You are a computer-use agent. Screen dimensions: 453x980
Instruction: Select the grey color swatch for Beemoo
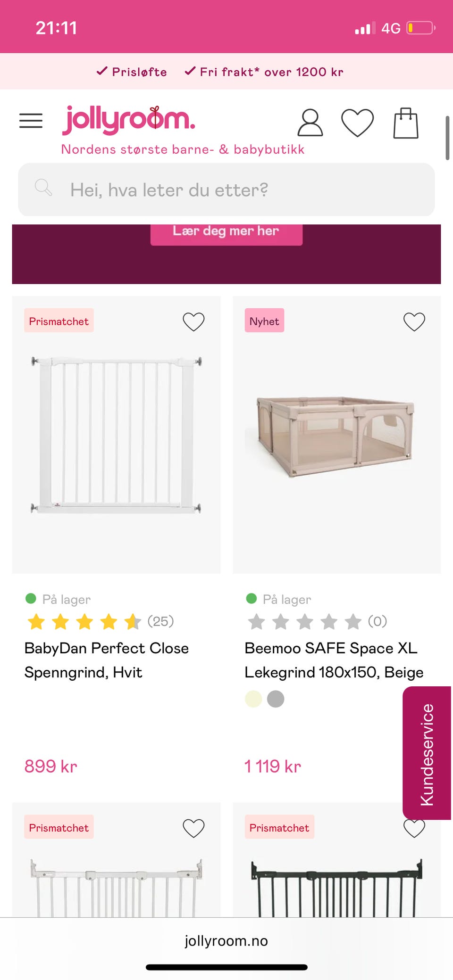pyautogui.click(x=276, y=699)
